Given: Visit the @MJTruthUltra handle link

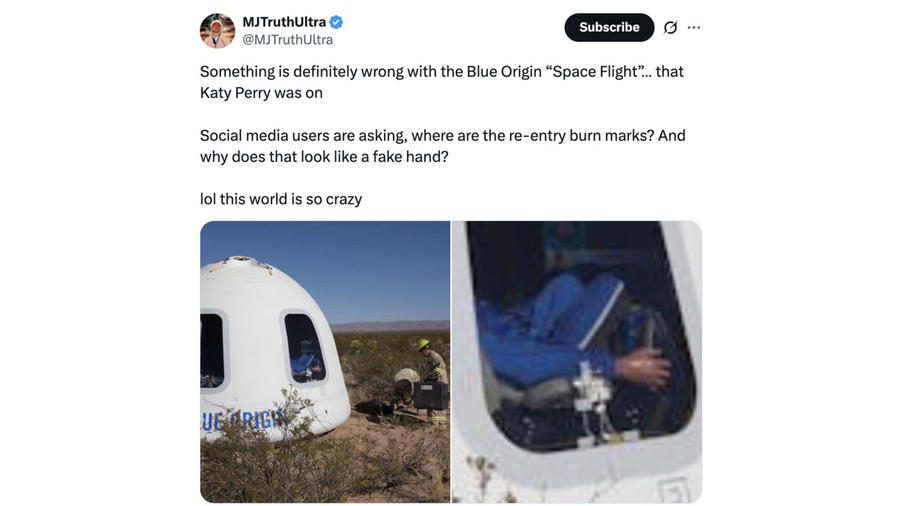Looking at the screenshot, I should pos(288,40).
